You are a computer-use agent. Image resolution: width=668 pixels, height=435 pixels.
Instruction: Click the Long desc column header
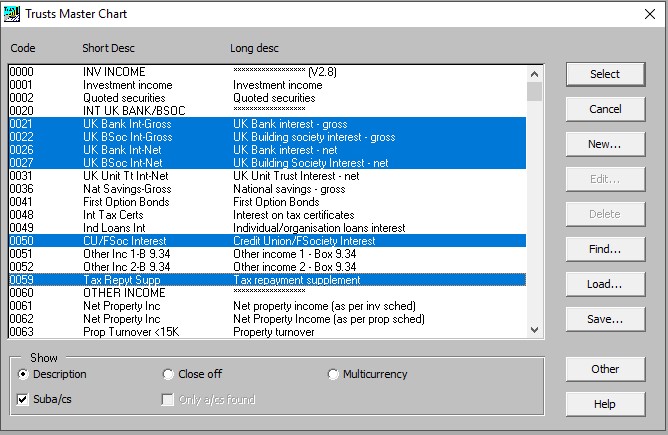click(x=254, y=49)
